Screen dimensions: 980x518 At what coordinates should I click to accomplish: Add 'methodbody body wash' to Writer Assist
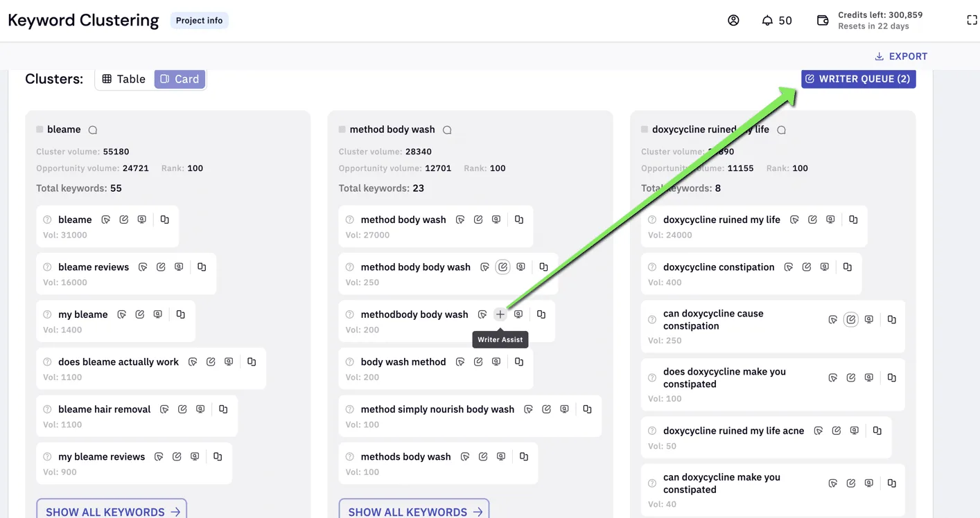(500, 314)
